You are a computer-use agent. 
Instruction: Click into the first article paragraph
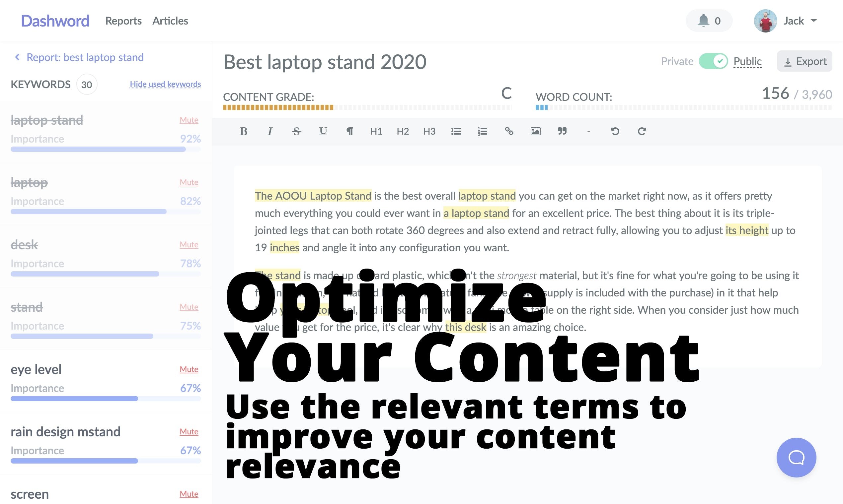[x=525, y=222]
